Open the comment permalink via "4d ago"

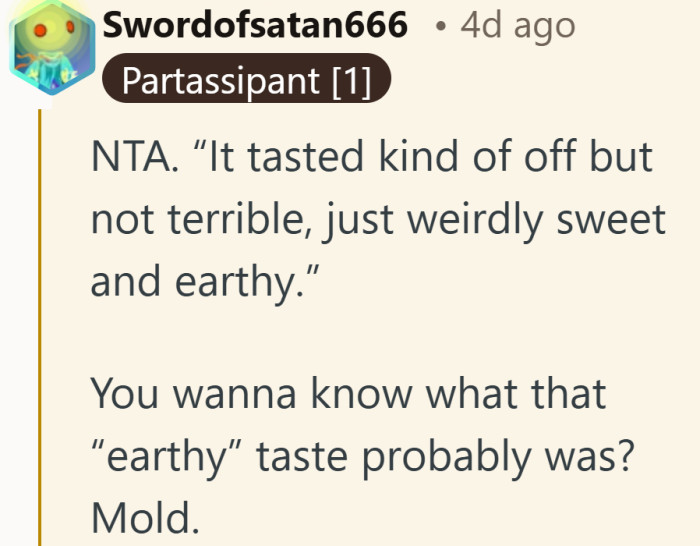[518, 27]
